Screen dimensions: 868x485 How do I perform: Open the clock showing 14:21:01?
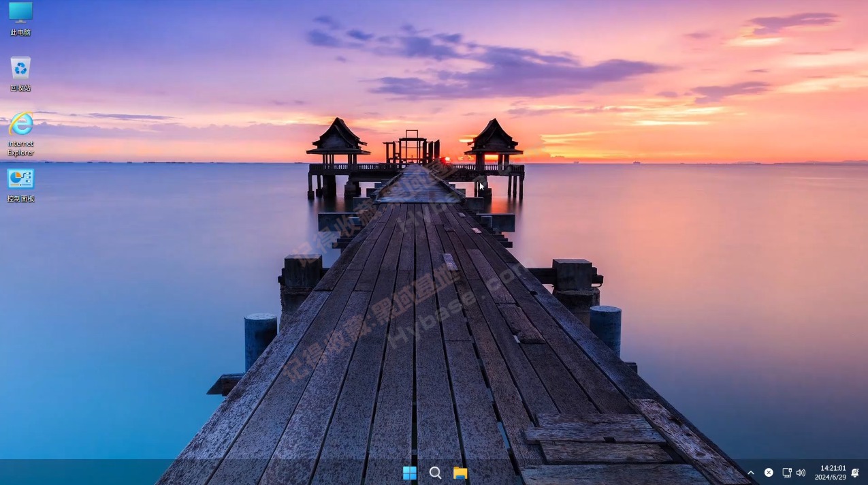(x=831, y=473)
